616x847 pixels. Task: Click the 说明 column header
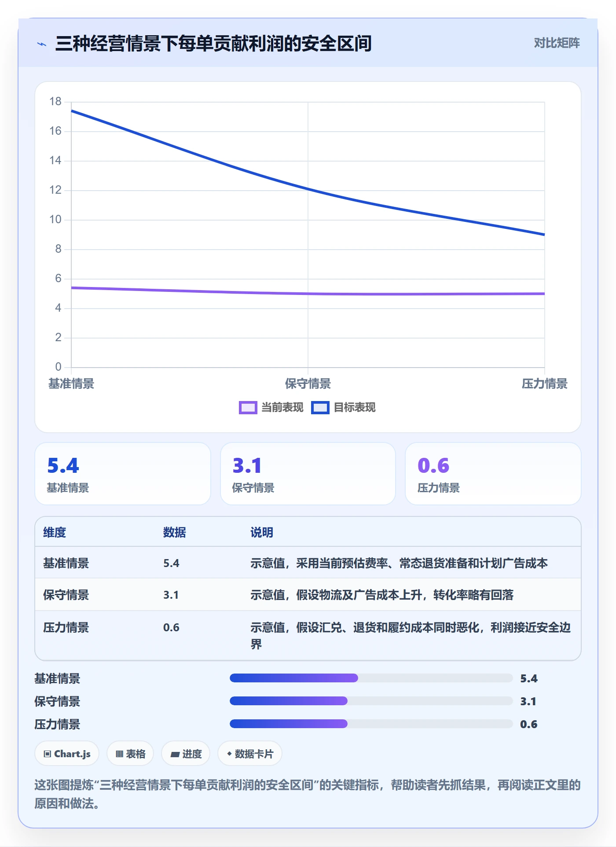coord(262,532)
